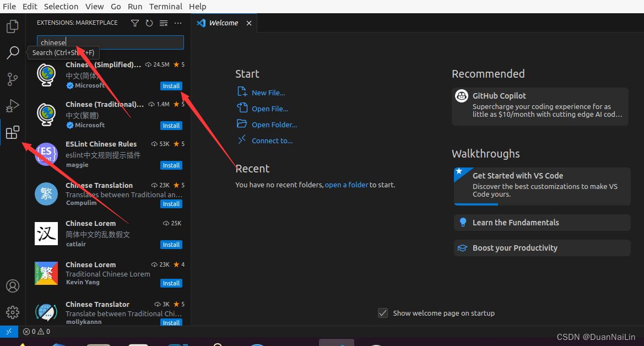Click the Chinese Translator extension icon
This screenshot has width=644, height=346.
46,312
